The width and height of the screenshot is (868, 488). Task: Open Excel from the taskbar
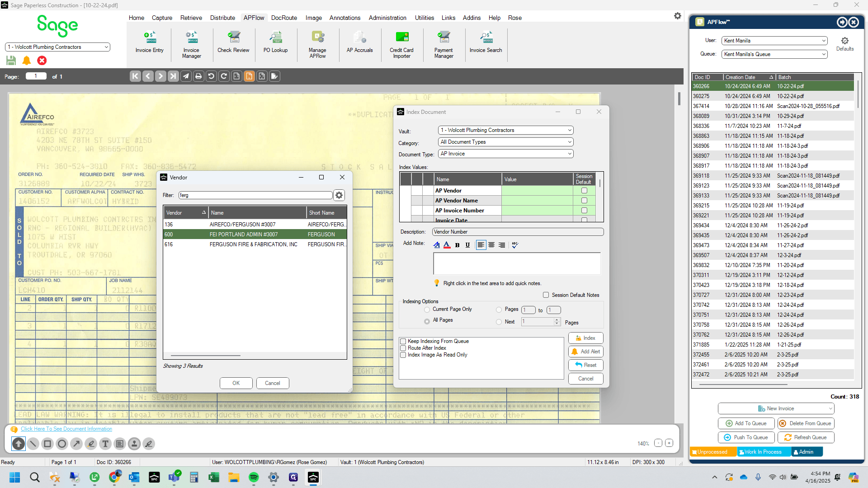coord(214,477)
